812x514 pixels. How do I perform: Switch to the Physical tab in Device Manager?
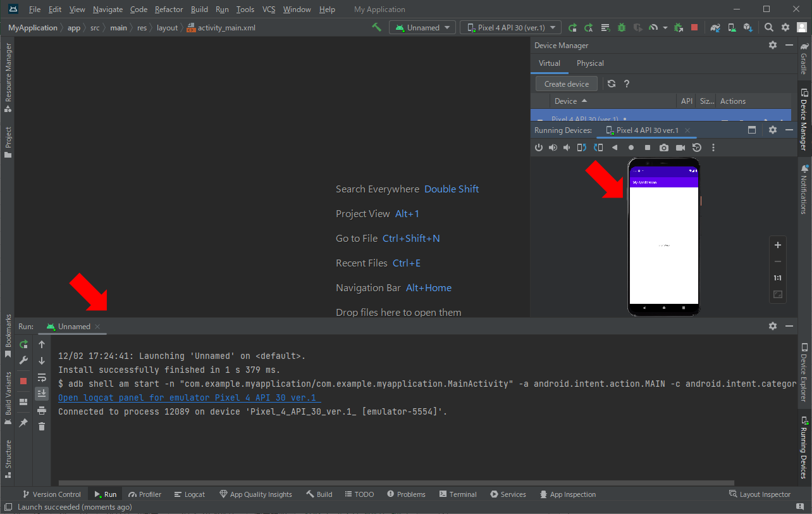[589, 63]
